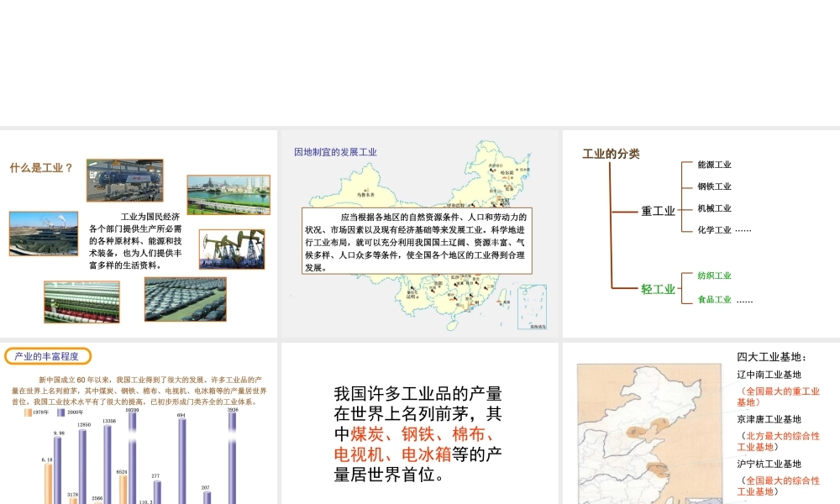Screen dimensions: 840x504
Task: Click the red text 煤炭、钢铁、棉布
Action: tap(423, 434)
